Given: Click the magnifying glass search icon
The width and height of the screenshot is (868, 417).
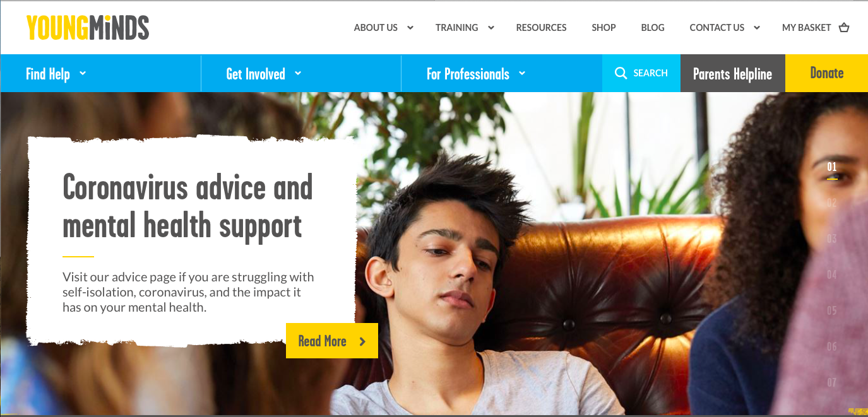Looking at the screenshot, I should 621,73.
